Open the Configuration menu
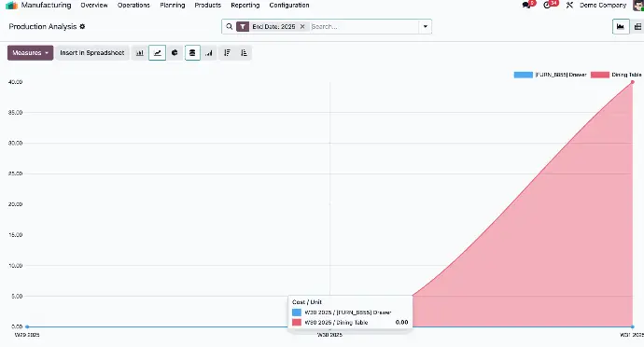 pyautogui.click(x=289, y=6)
